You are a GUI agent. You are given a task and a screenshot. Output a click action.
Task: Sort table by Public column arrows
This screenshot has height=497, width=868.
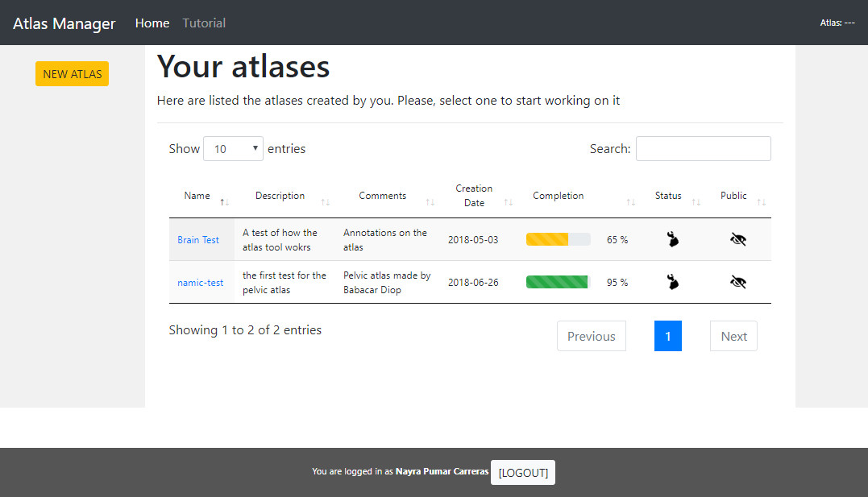(762, 202)
